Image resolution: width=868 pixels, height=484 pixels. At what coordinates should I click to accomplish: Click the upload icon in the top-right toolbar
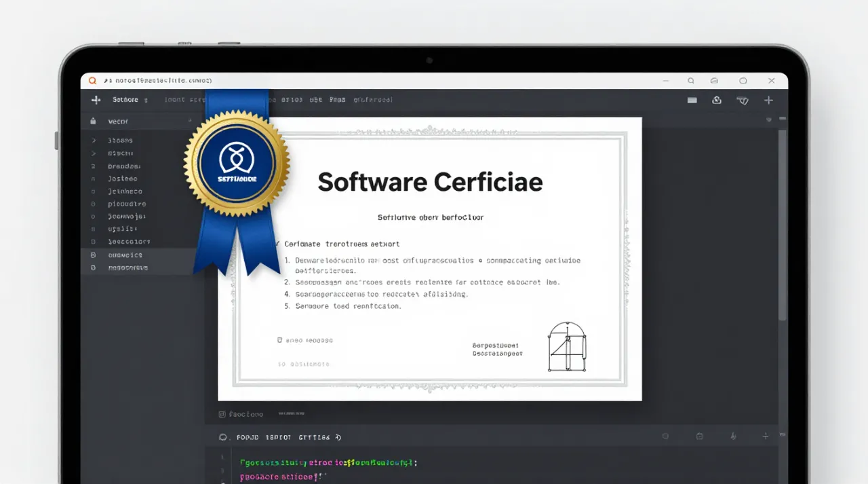pyautogui.click(x=717, y=100)
